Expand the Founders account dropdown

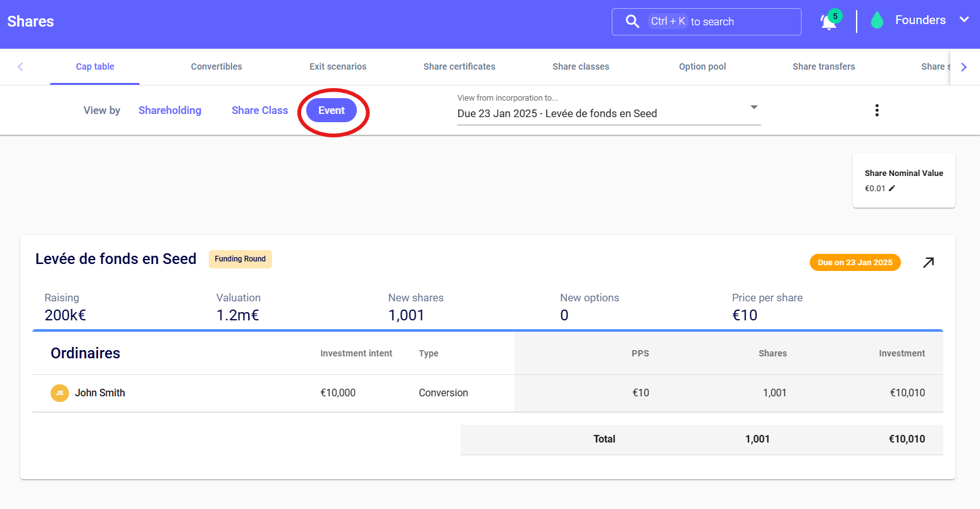pyautogui.click(x=964, y=20)
